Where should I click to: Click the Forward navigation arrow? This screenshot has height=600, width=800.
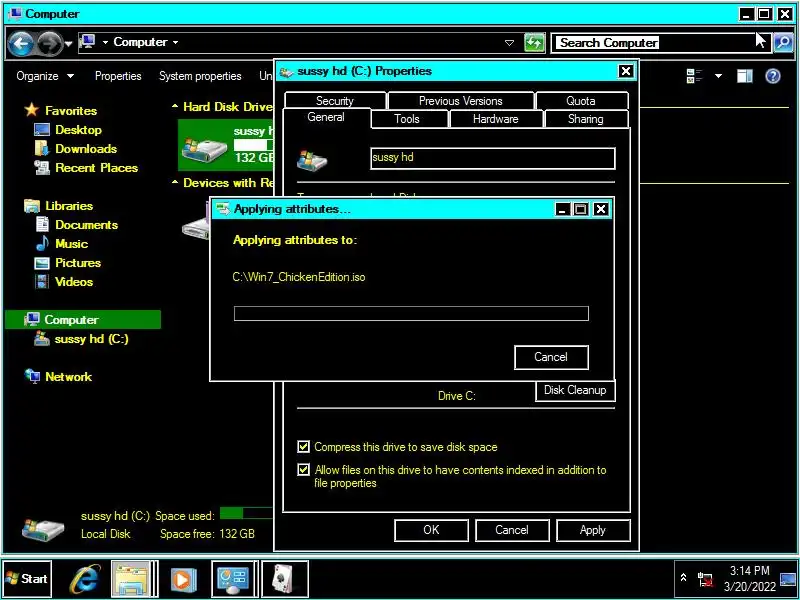tap(49, 44)
